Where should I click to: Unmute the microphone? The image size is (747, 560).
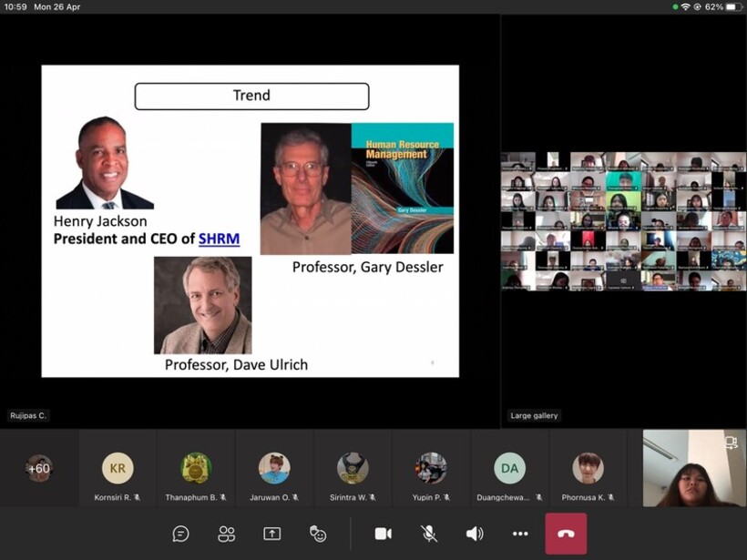click(x=428, y=534)
